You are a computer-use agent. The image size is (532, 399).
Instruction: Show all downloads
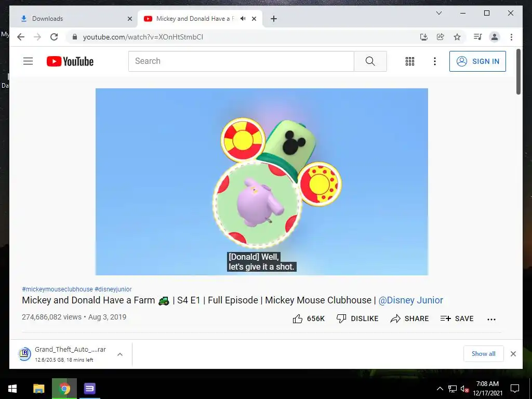[x=484, y=354]
